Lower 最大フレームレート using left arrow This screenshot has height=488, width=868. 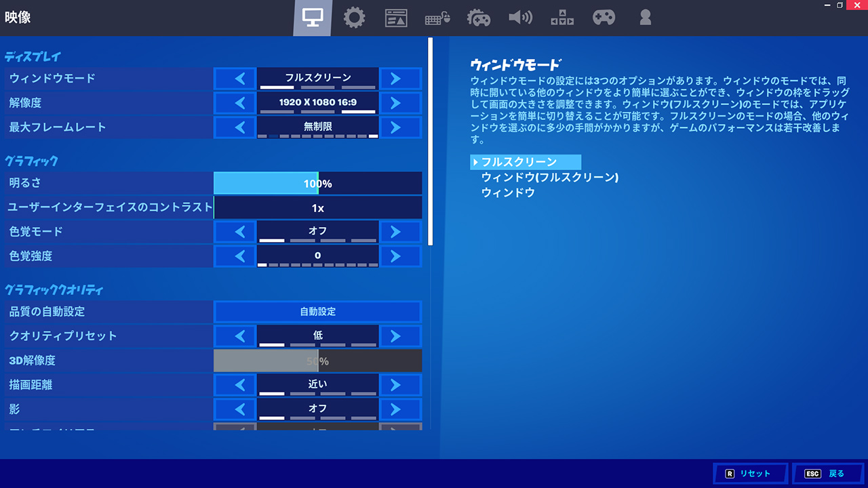coord(235,127)
